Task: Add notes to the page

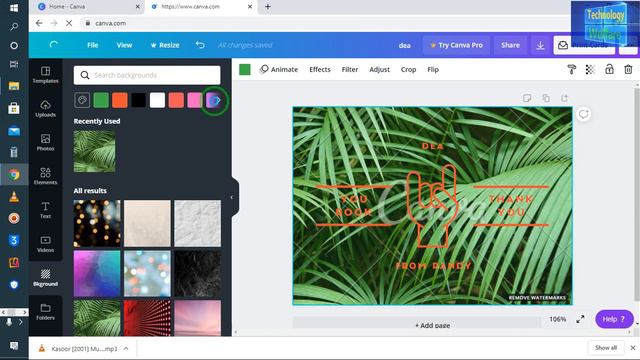Action: pos(527,98)
